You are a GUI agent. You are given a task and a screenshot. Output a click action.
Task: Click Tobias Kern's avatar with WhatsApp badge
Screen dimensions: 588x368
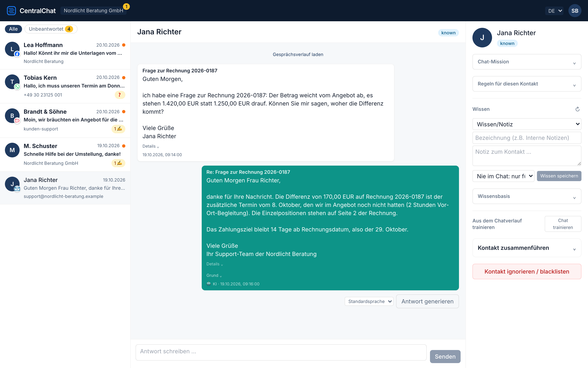tap(12, 82)
